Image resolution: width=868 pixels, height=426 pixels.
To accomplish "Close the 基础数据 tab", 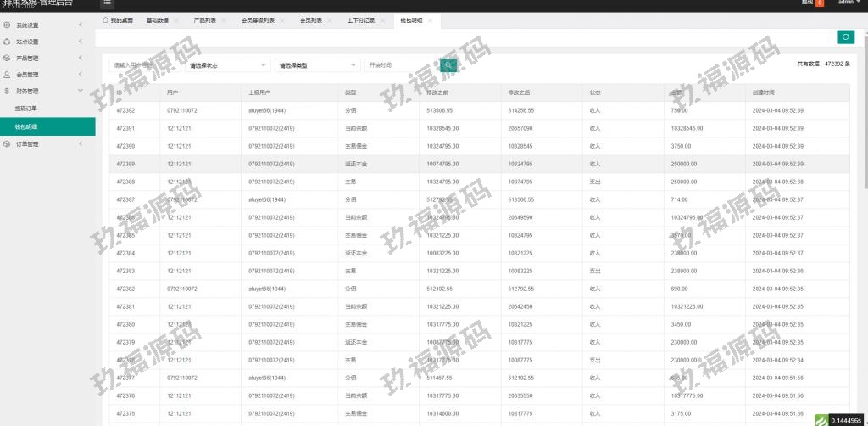I will click(x=176, y=20).
